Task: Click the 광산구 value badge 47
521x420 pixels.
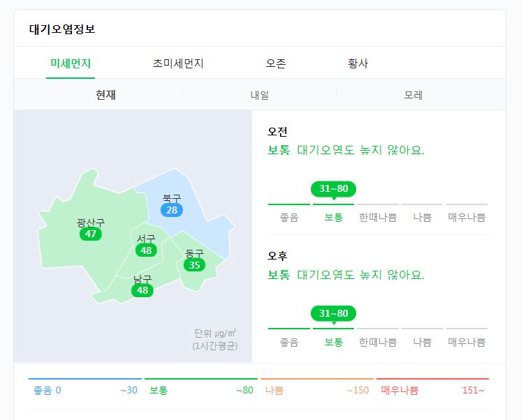Action: pyautogui.click(x=90, y=234)
